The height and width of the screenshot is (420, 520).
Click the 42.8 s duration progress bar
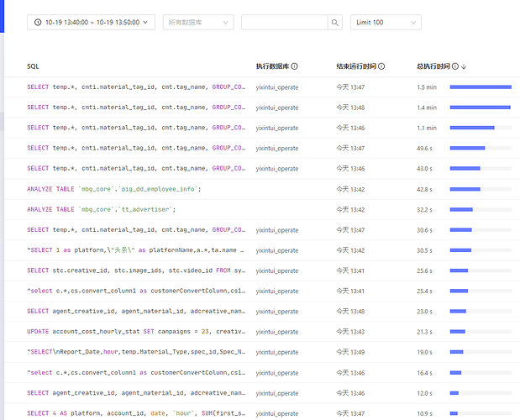click(x=481, y=189)
